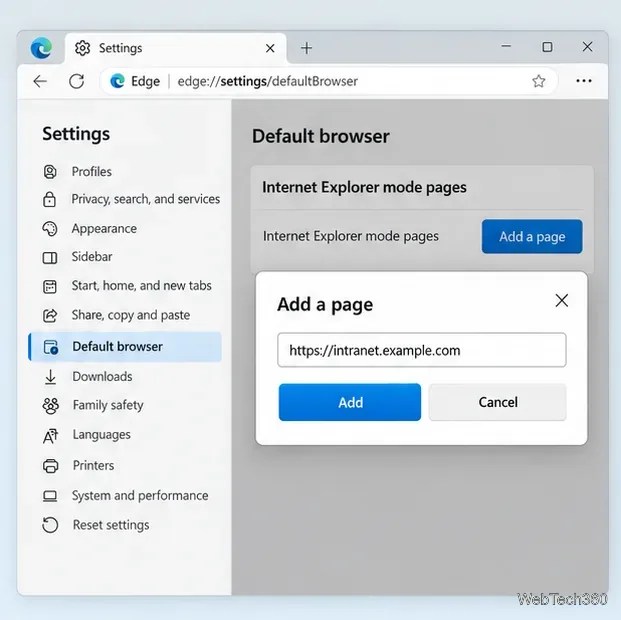
Task: Go back with the back arrow
Action: click(40, 81)
